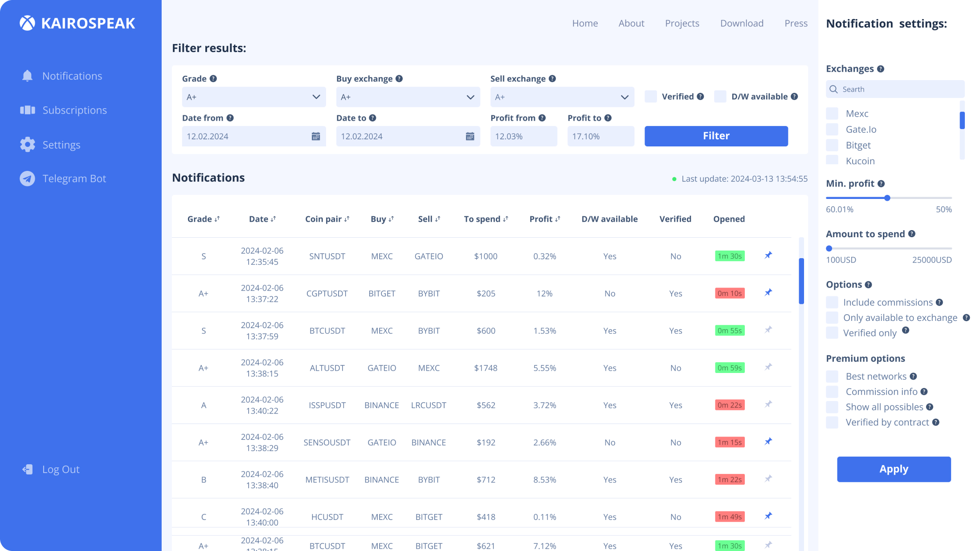Click the search icon in Exchanges panel
980x551 pixels.
click(833, 89)
